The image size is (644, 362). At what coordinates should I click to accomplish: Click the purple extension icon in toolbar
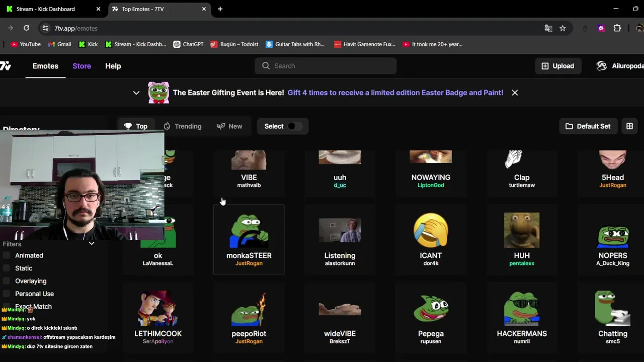click(601, 28)
